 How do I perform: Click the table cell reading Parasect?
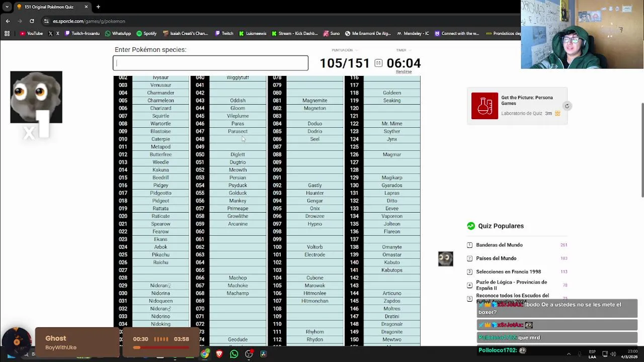(237, 131)
